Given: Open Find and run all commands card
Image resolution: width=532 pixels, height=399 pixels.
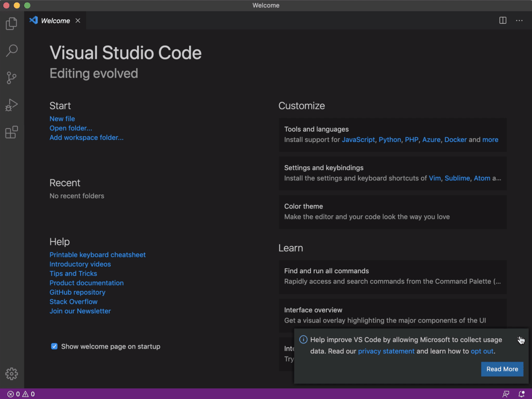Looking at the screenshot, I should click(x=392, y=277).
